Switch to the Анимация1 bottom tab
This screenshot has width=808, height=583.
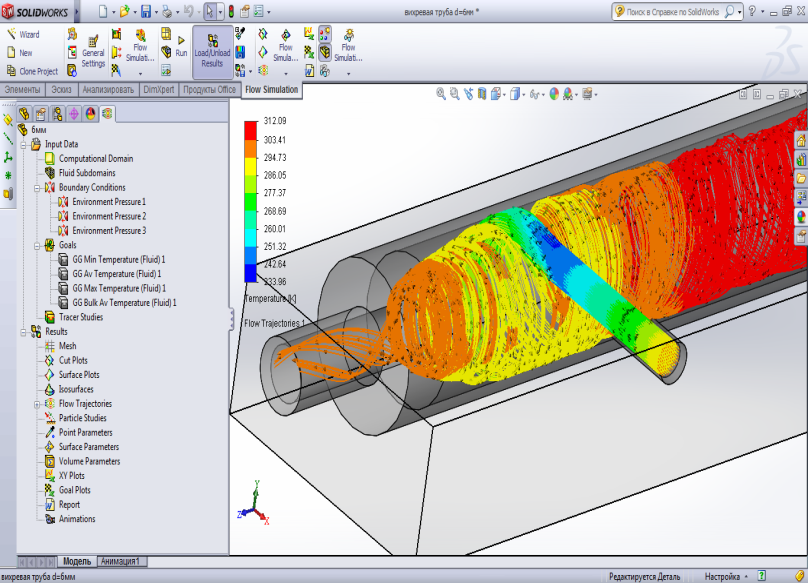120,561
